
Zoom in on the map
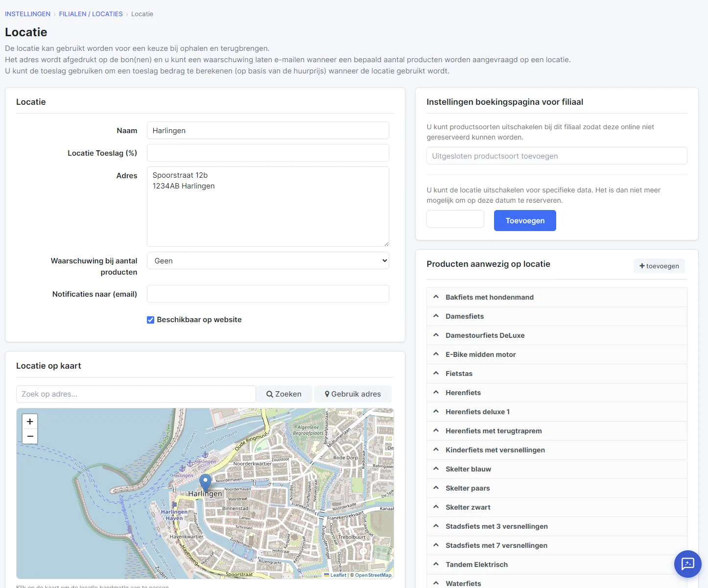[x=30, y=422]
